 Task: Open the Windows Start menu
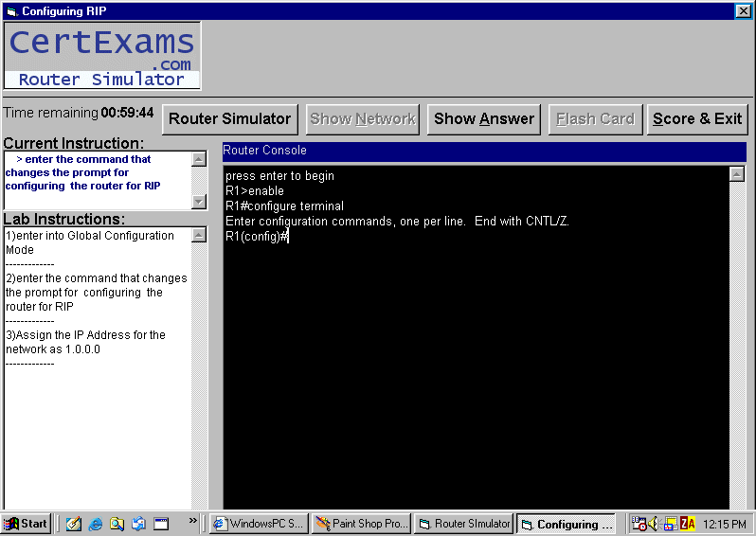[27, 524]
